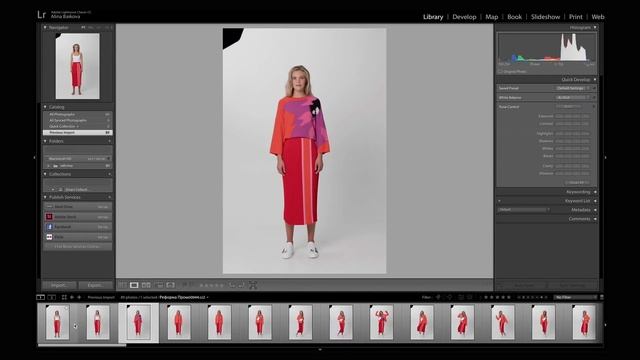Expand the folder row in Folders panel
This screenshot has width=640, height=360.
click(49, 166)
